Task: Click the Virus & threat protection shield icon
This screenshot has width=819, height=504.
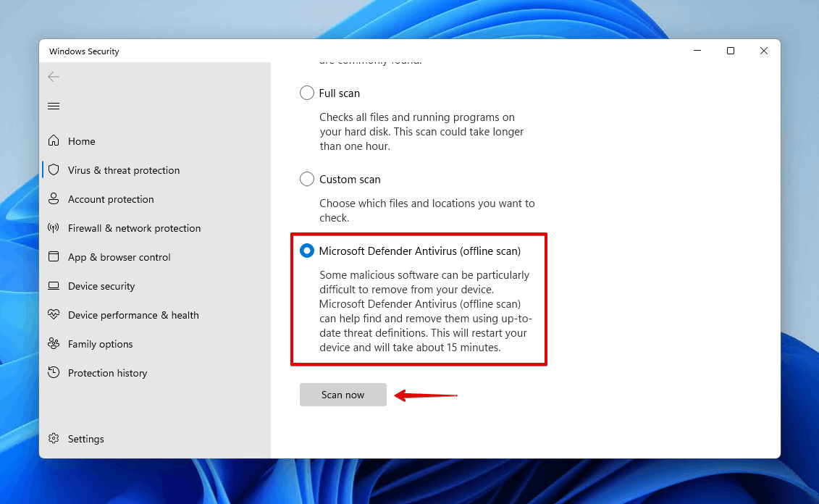Action: [x=54, y=169]
